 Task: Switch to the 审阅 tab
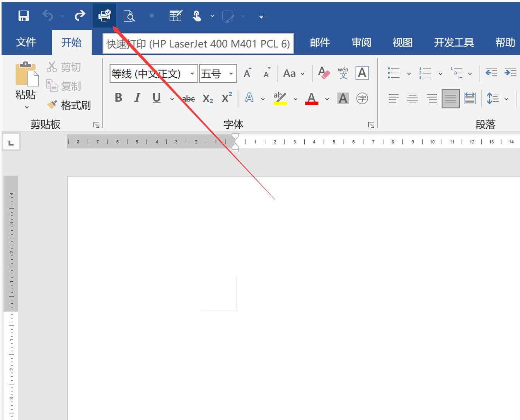[x=361, y=43]
